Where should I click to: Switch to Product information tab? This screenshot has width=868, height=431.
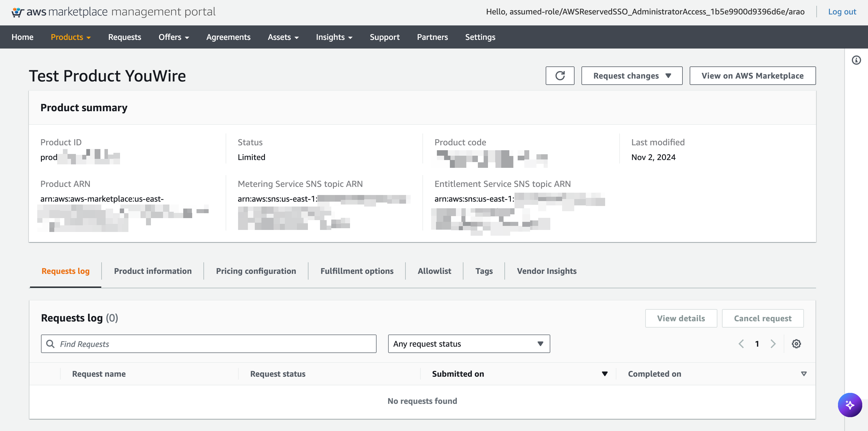[x=153, y=271]
